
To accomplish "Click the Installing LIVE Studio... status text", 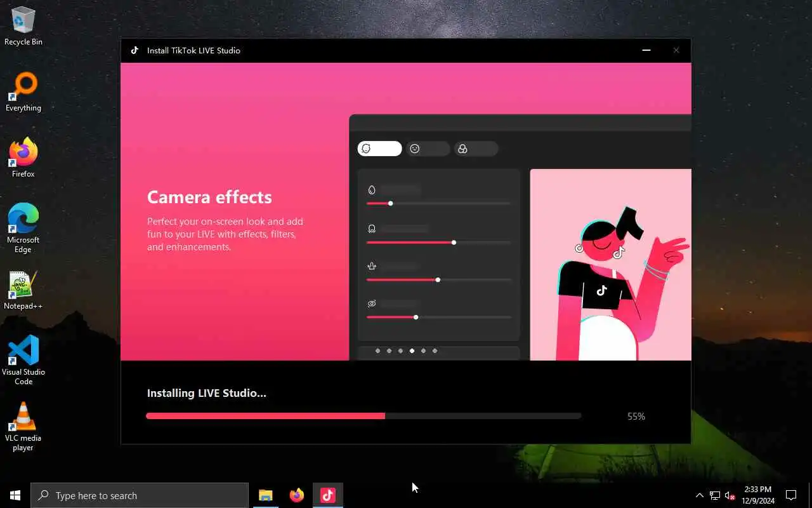I will click(x=207, y=393).
